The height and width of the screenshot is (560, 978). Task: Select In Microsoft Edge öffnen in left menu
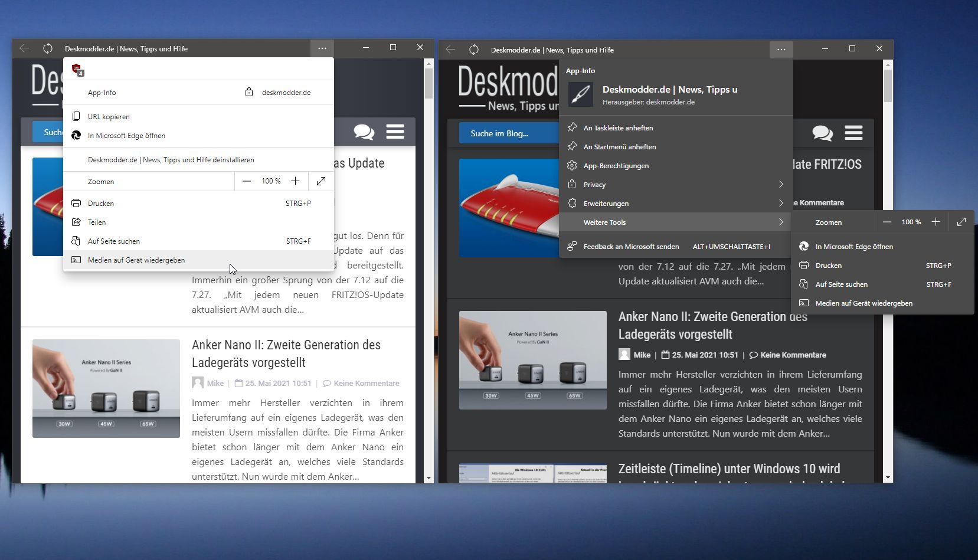(198, 135)
